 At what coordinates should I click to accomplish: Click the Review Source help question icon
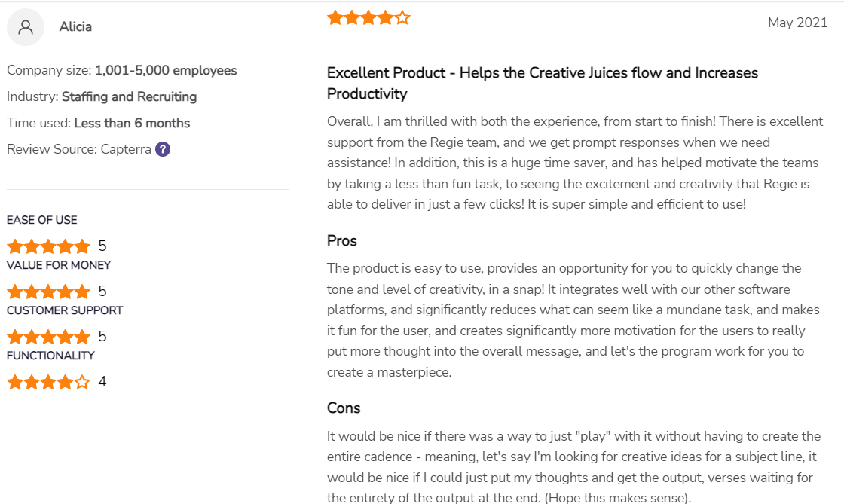pos(163,149)
